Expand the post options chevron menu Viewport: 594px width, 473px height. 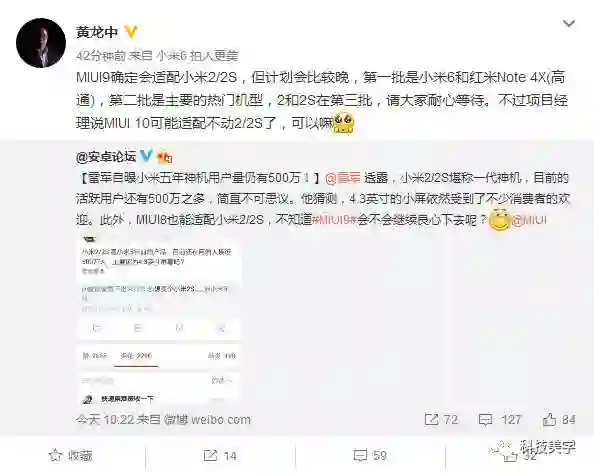point(569,24)
